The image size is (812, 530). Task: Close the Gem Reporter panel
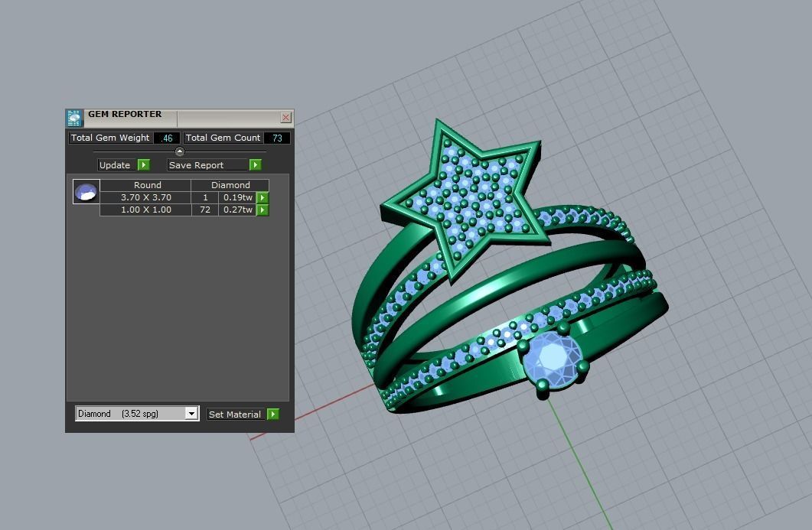[286, 118]
